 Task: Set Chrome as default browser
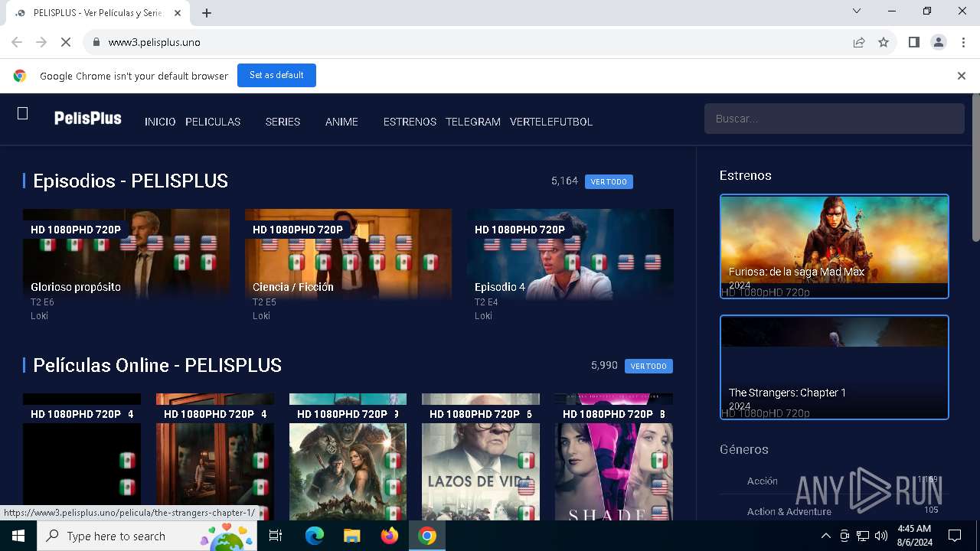point(276,75)
